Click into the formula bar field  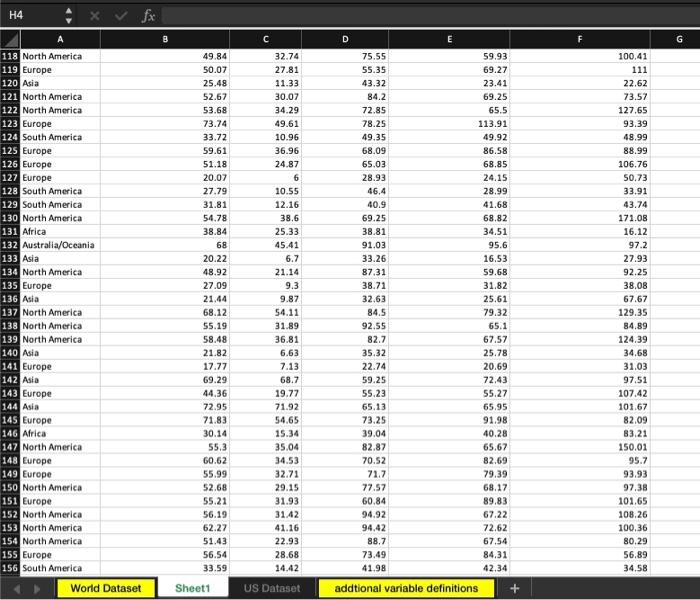pyautogui.click(x=431, y=16)
